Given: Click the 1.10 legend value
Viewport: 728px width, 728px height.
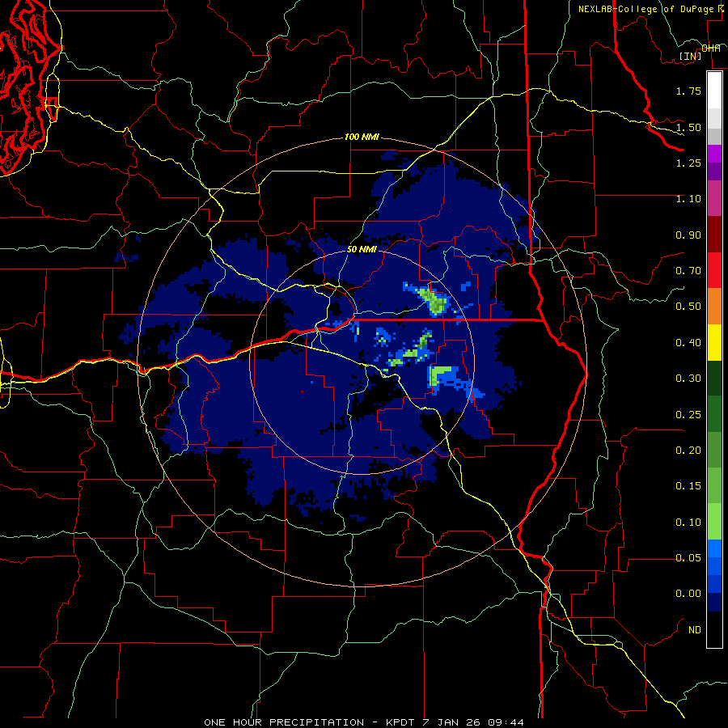Looking at the screenshot, I should click(x=688, y=199).
